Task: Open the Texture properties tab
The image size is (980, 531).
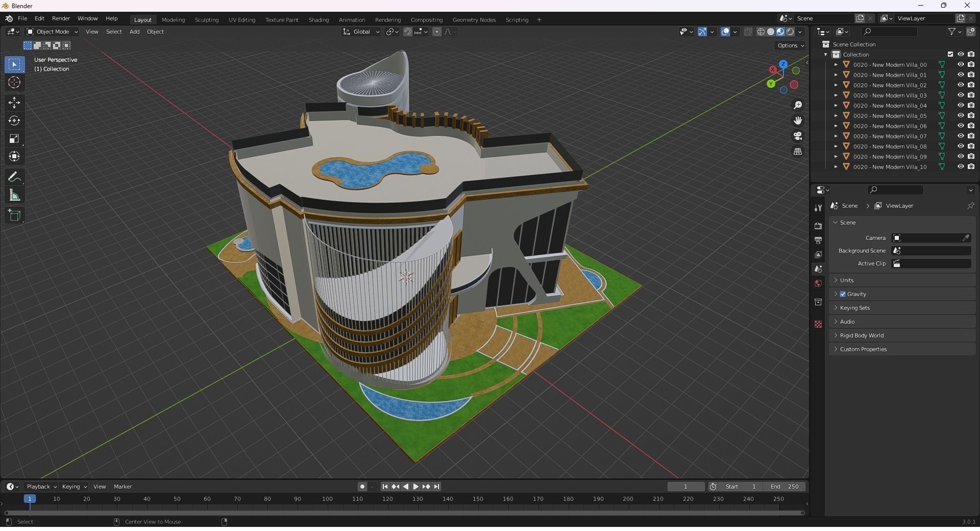Action: coord(818,324)
